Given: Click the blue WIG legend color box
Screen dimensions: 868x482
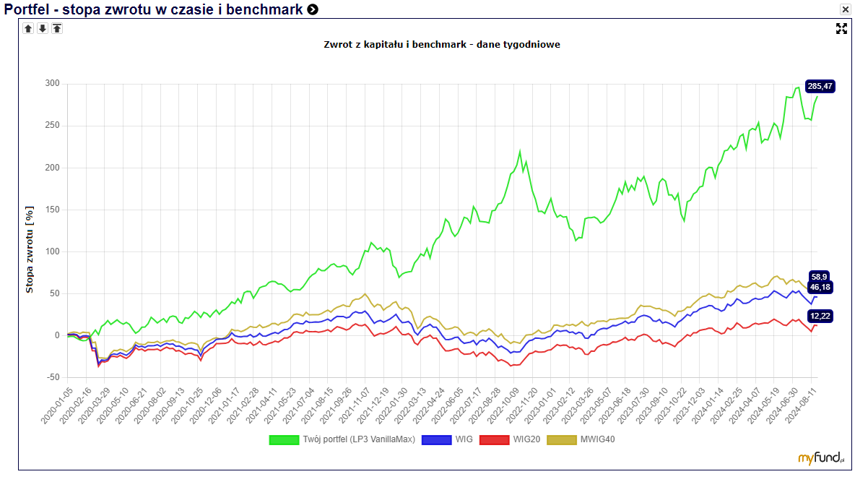Looking at the screenshot, I should pyautogui.click(x=437, y=439).
